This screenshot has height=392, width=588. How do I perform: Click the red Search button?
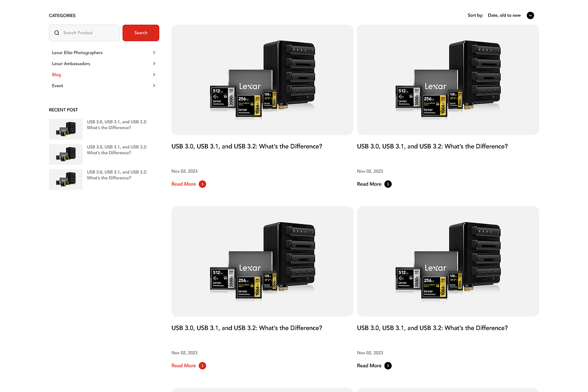click(141, 33)
